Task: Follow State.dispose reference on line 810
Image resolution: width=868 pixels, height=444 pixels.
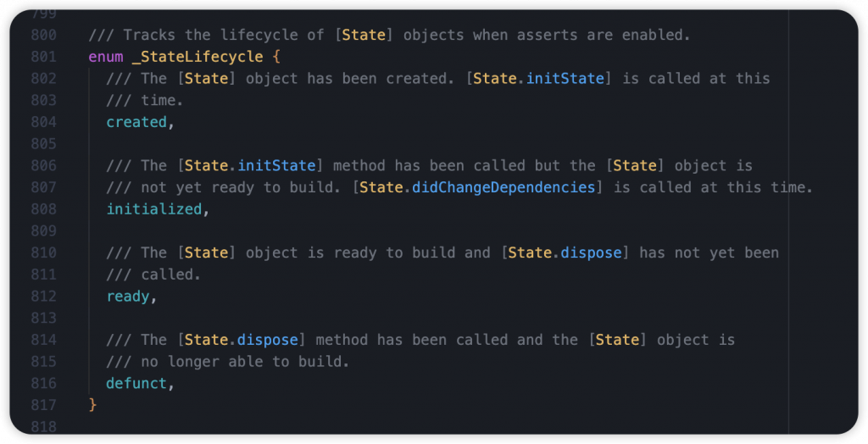Action: pyautogui.click(x=565, y=253)
